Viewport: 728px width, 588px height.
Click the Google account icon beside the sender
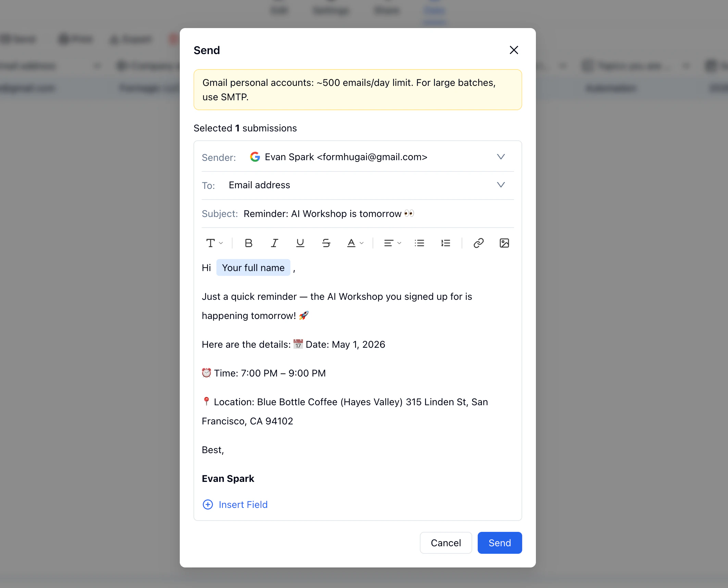(255, 157)
